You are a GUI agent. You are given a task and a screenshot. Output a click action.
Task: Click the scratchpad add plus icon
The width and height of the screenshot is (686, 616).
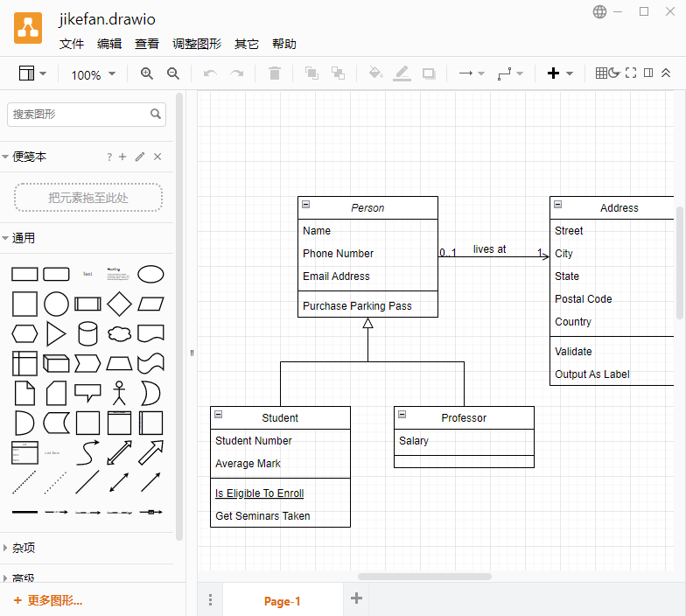(x=122, y=157)
